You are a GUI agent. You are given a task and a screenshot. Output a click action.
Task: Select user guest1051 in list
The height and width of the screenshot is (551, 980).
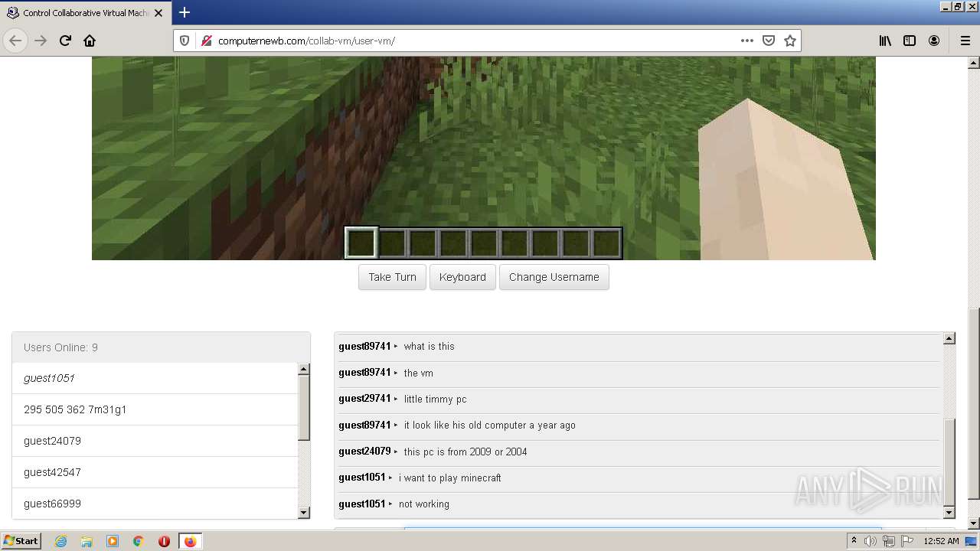(x=154, y=378)
